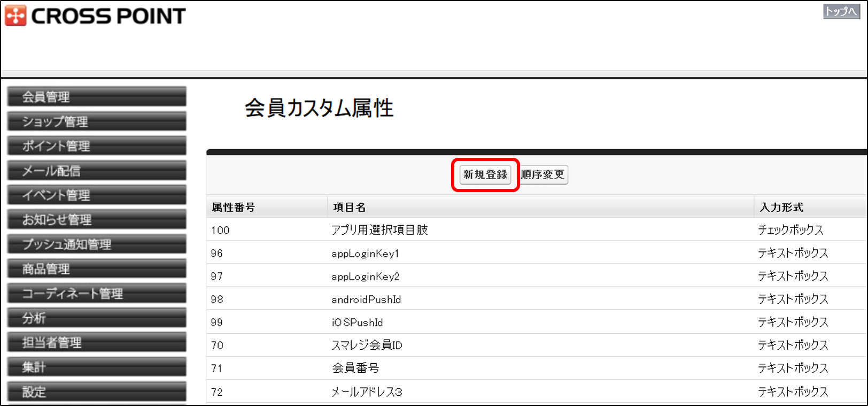This screenshot has height=406, width=868.
Task: Click the スマレジ会員ID table entry
Action: [367, 346]
